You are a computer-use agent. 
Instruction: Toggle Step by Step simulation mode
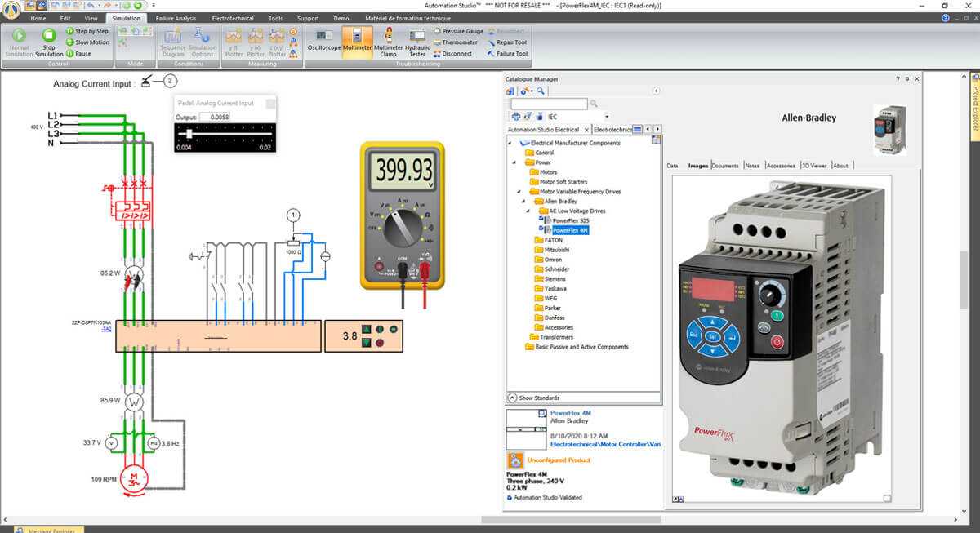(87, 31)
